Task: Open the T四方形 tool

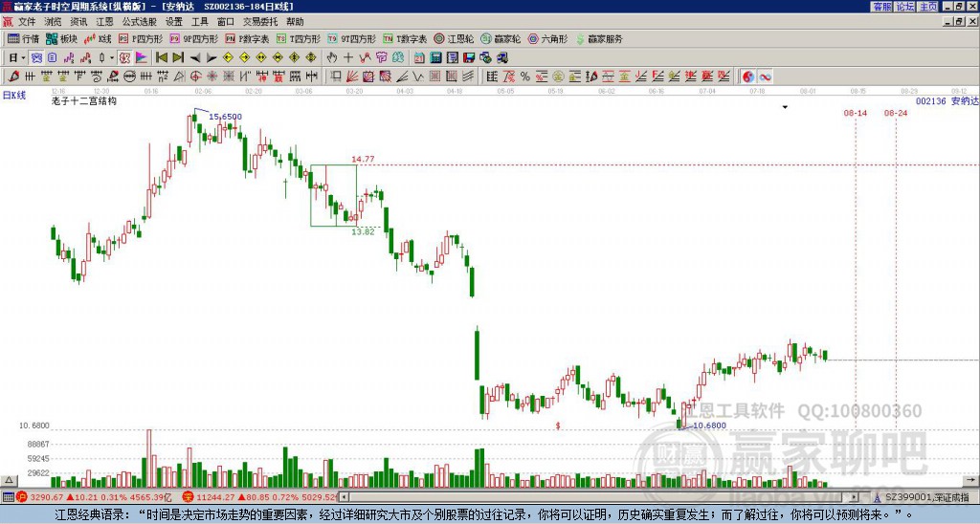Action: (299, 38)
